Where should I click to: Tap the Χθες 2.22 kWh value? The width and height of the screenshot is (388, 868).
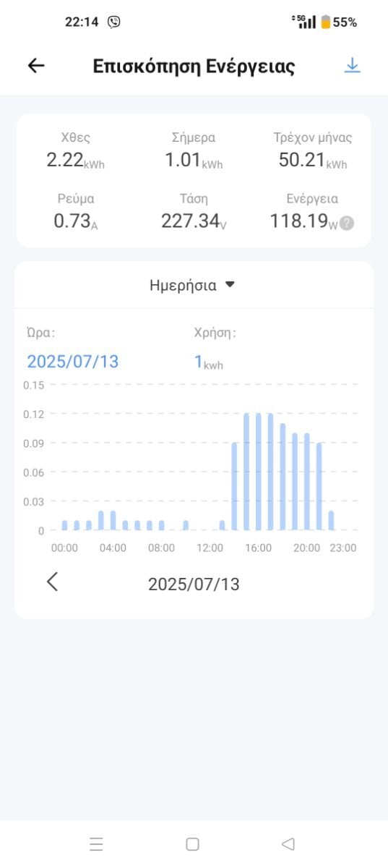[x=76, y=161]
